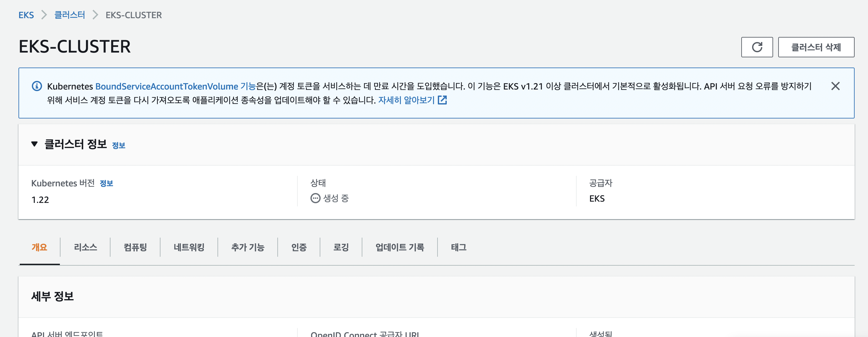The image size is (868, 337).
Task: Click the 생성 중 status text
Action: tap(336, 198)
